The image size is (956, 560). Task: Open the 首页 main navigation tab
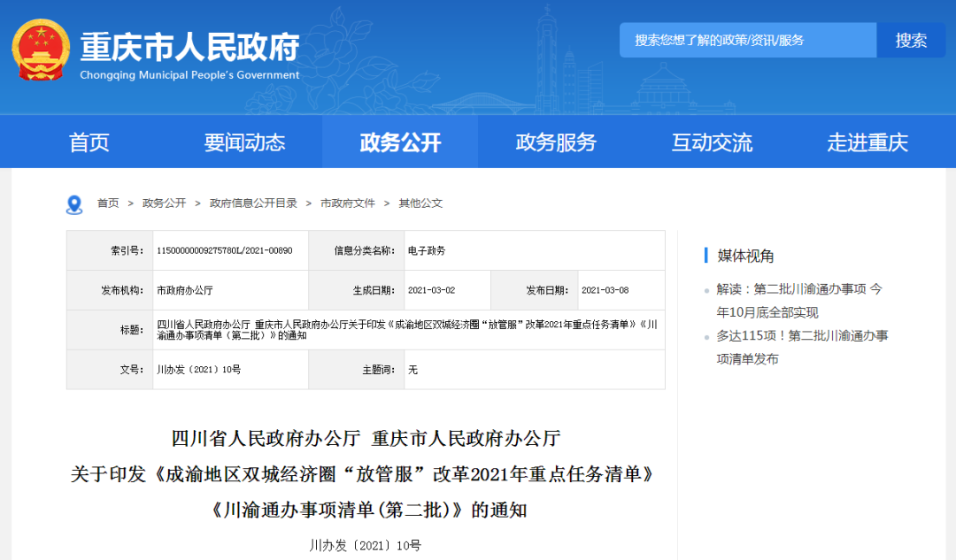pyautogui.click(x=89, y=142)
